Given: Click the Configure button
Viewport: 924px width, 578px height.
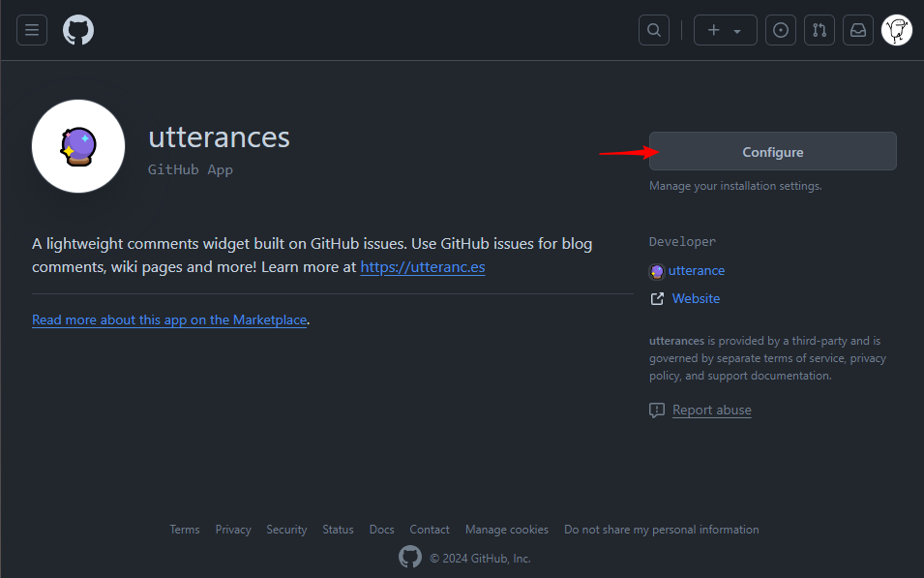Looking at the screenshot, I should coord(772,152).
